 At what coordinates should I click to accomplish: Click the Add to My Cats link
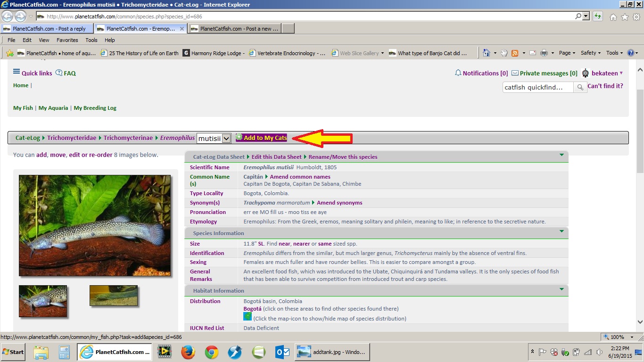[x=261, y=138]
